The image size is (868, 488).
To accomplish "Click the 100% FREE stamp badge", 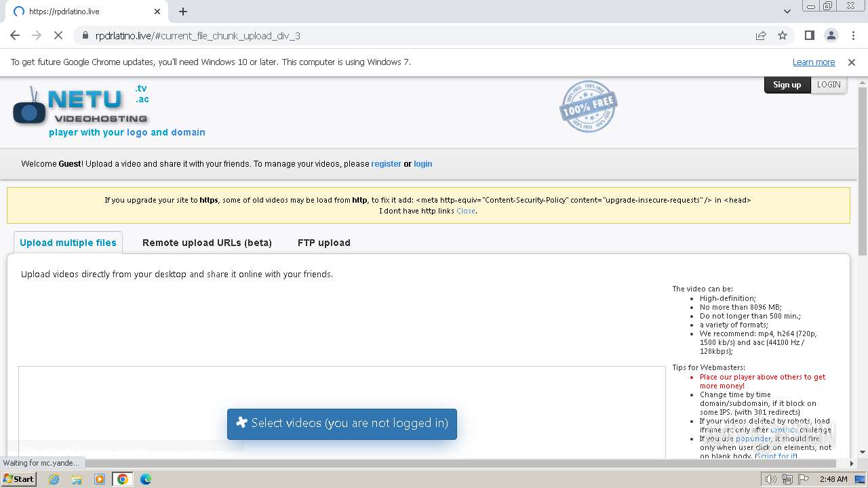I will point(589,106).
